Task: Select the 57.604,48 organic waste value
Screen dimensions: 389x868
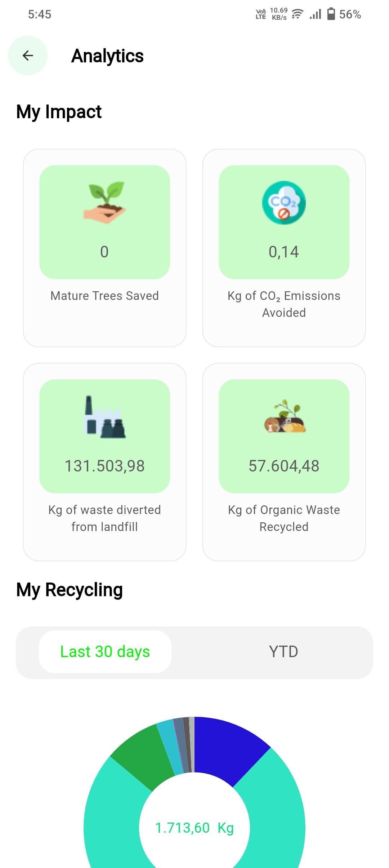Action: tap(284, 466)
